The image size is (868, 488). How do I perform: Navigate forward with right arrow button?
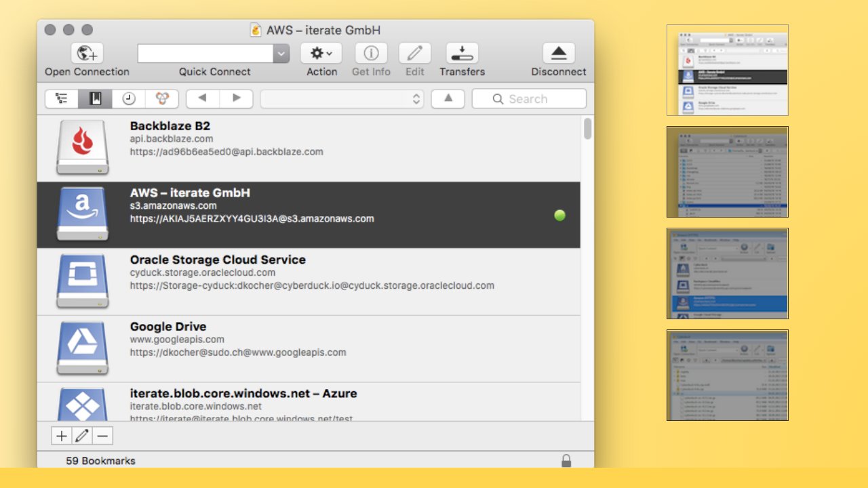(x=236, y=98)
